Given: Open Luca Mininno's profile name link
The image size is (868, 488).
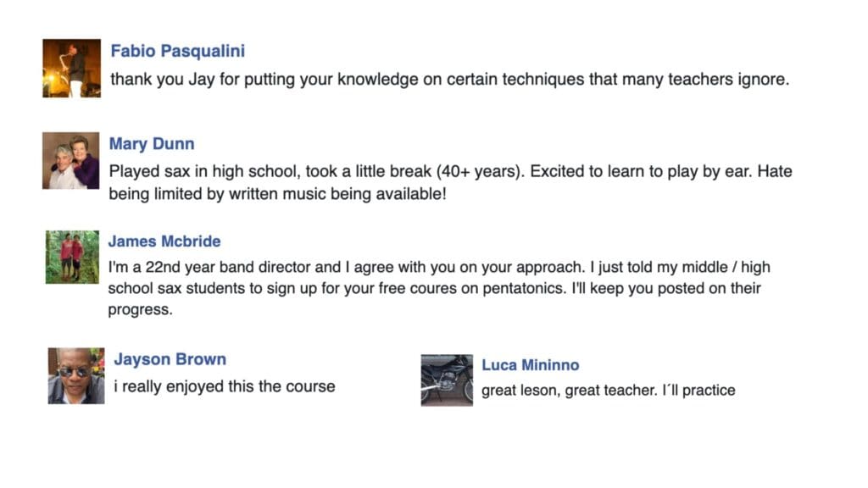Looking at the screenshot, I should click(531, 365).
